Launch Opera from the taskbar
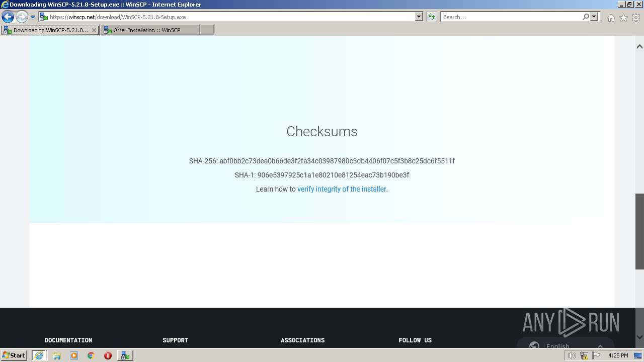644x362 pixels. click(x=108, y=355)
